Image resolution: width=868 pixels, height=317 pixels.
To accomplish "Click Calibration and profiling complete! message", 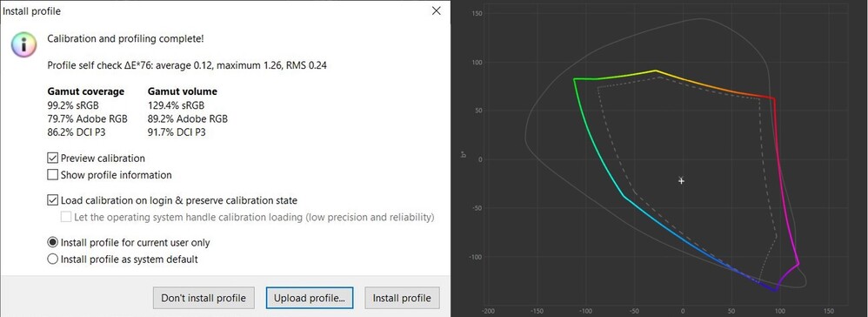I will (x=125, y=39).
